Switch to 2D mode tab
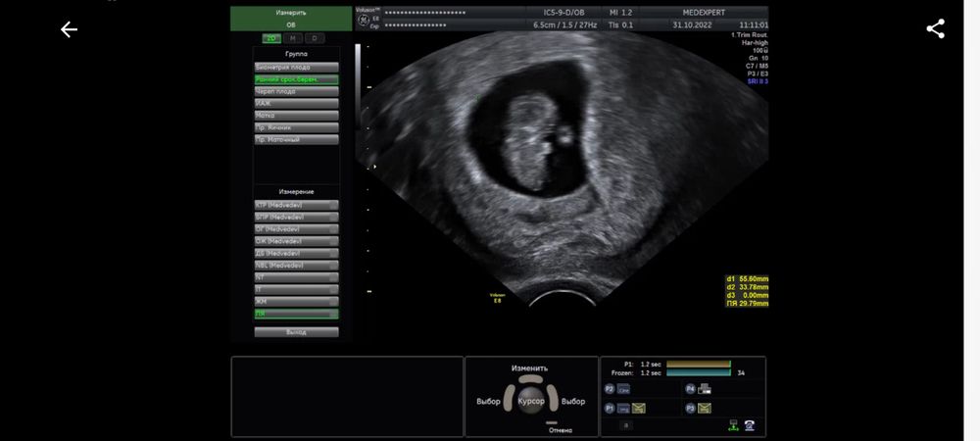 (271, 38)
